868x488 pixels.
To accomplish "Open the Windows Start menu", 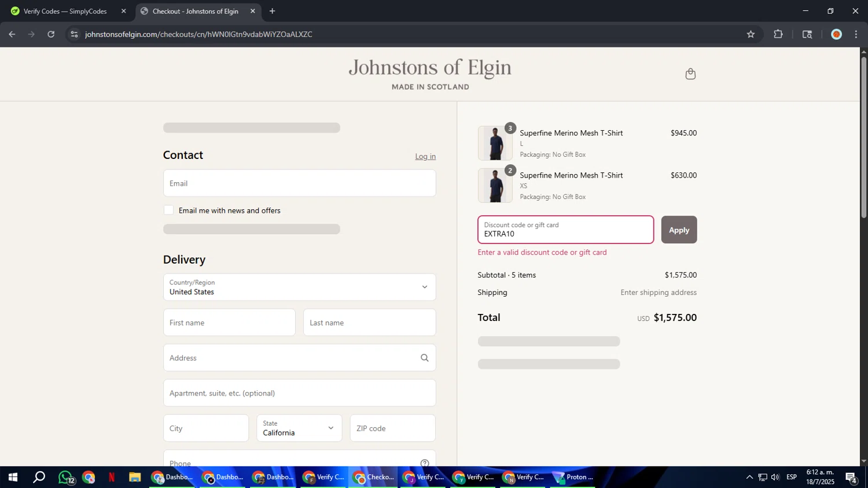I will [x=12, y=478].
